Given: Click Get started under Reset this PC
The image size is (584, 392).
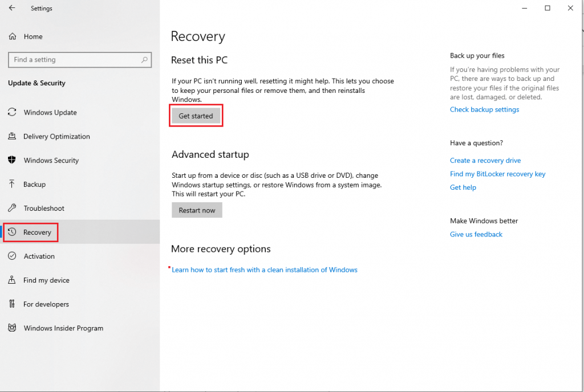Looking at the screenshot, I should [x=196, y=116].
